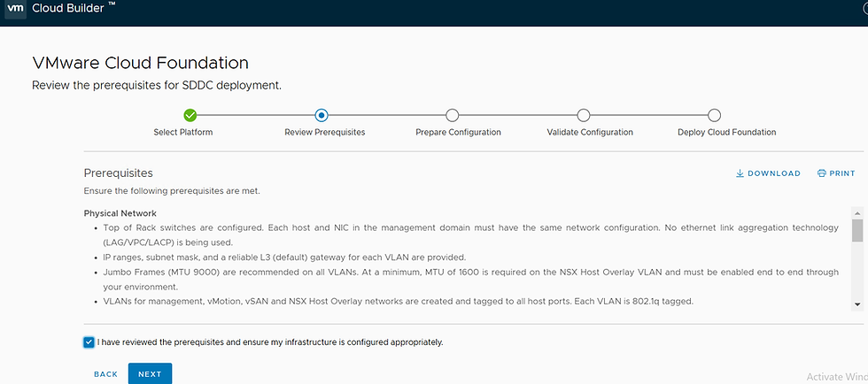
Task: Click the download arrow icon
Action: tap(740, 173)
